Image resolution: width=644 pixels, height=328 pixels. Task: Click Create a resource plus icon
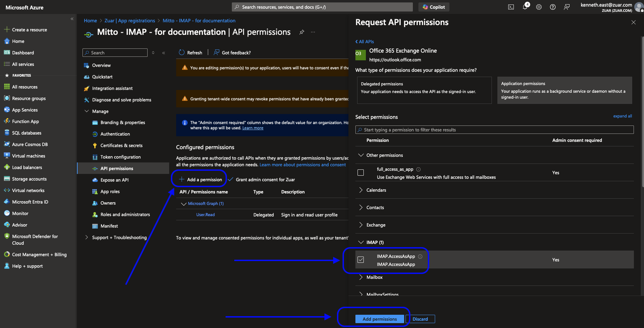7,30
